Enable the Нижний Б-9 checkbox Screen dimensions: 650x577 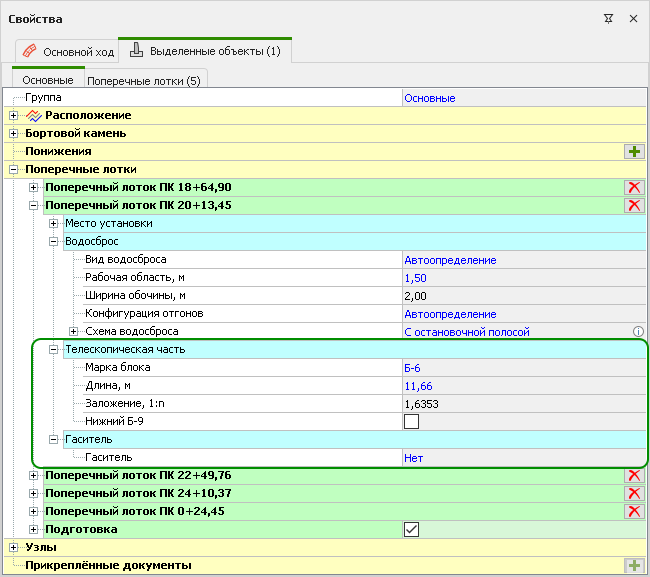(x=411, y=421)
